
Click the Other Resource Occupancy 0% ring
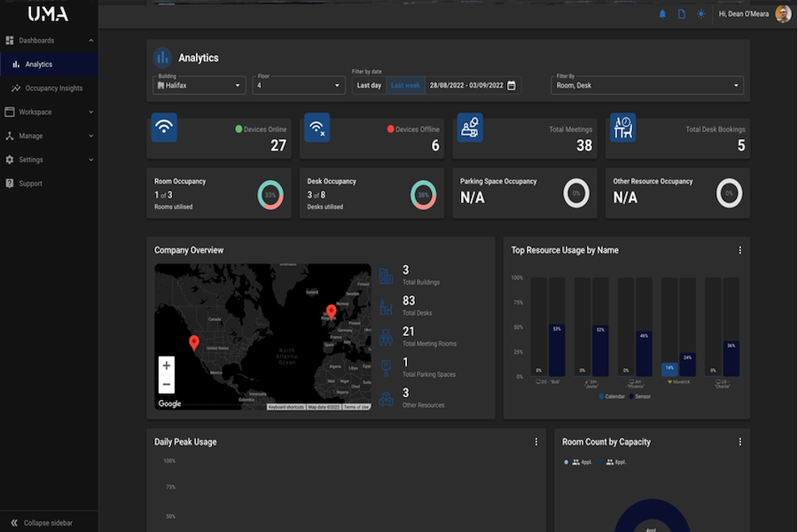tap(729, 193)
